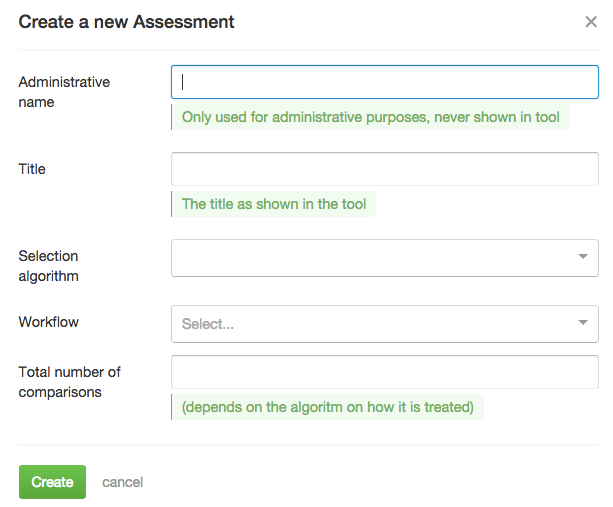Click the 'Administrative name' label

tap(64, 92)
